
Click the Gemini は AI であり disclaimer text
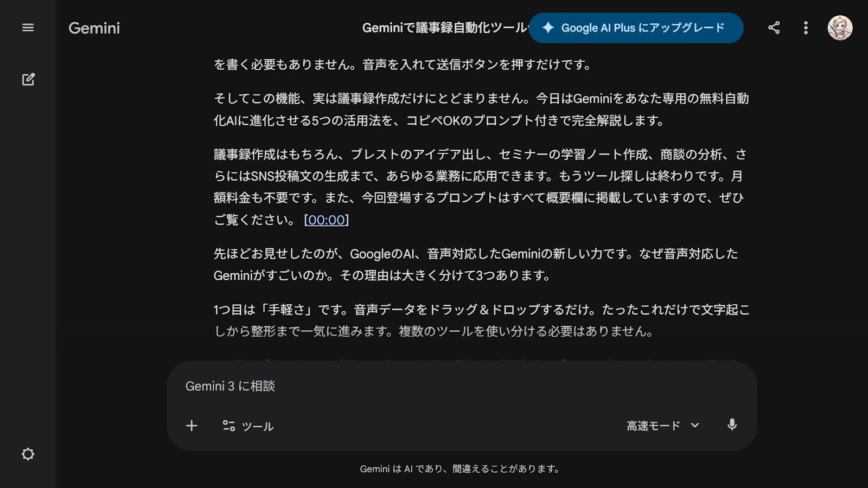(460, 468)
